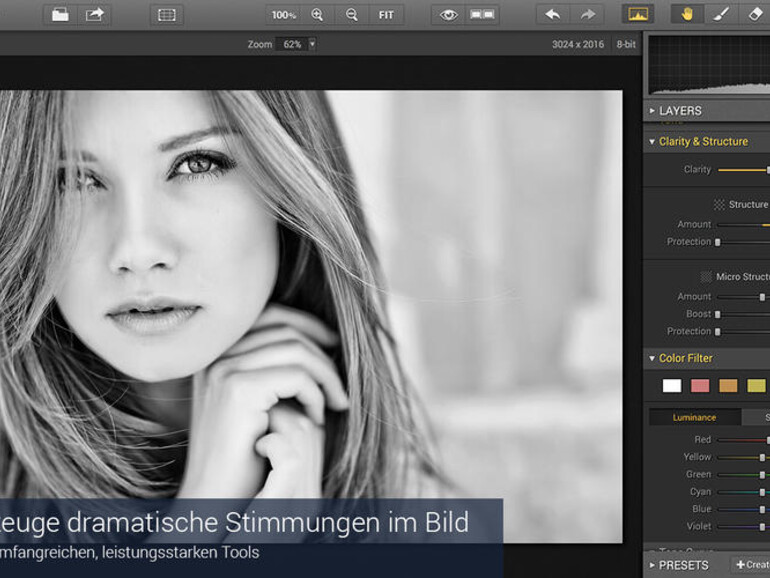Click the undo arrow icon
The height and width of the screenshot is (578, 770).
pos(553,15)
